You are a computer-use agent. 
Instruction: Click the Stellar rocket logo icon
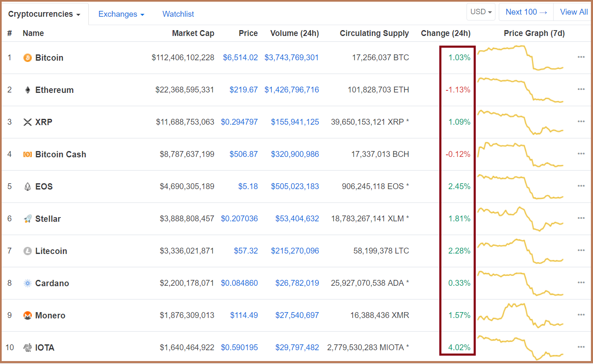pos(28,219)
